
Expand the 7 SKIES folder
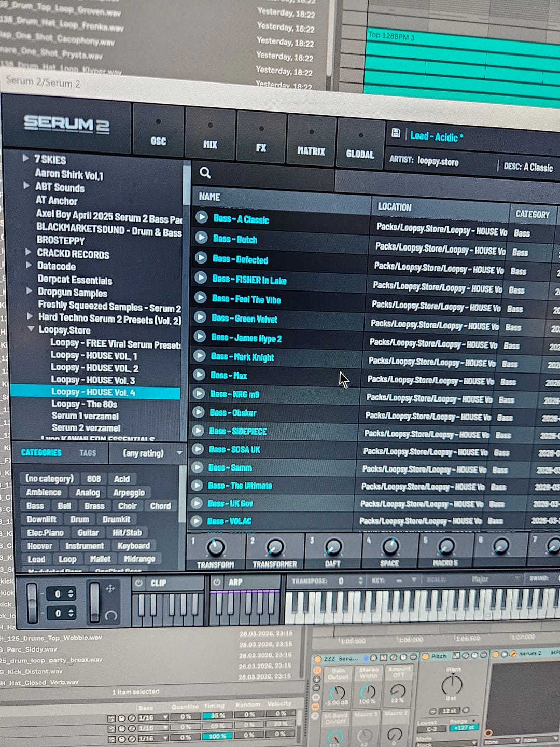pyautogui.click(x=25, y=158)
